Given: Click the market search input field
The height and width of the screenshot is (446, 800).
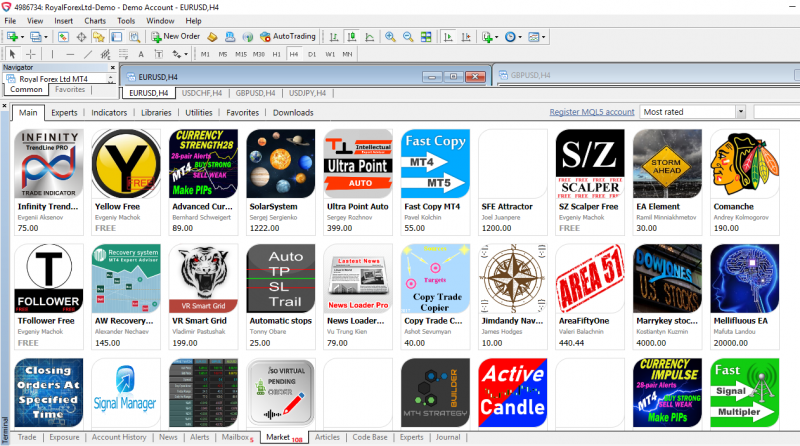Looking at the screenshot, I should 777,112.
